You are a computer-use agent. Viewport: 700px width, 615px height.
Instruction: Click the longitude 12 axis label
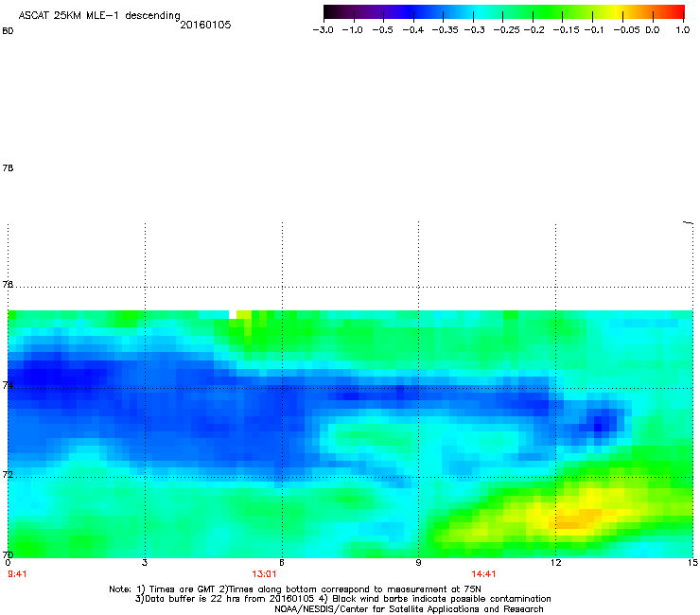click(555, 563)
